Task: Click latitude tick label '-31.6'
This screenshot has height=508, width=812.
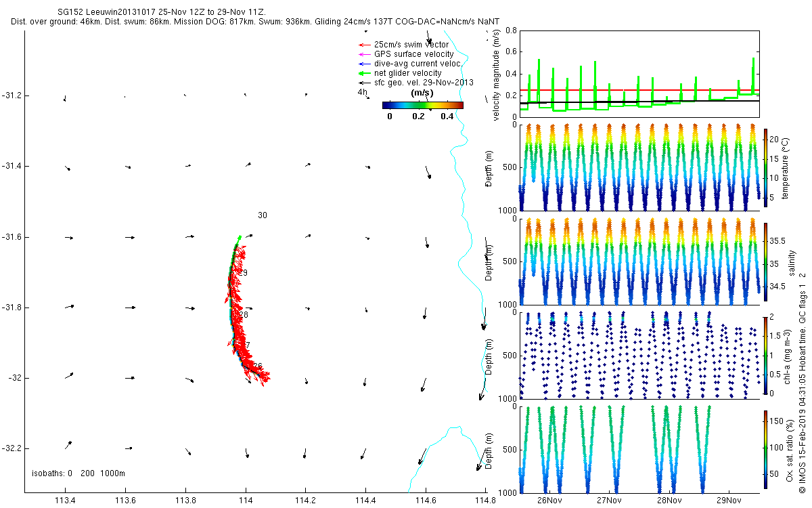Action: point(12,237)
